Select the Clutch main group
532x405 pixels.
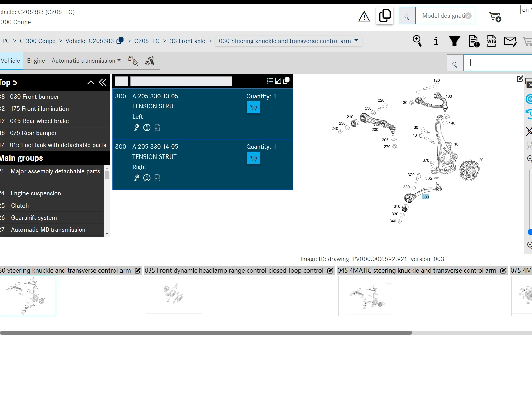pos(52,206)
